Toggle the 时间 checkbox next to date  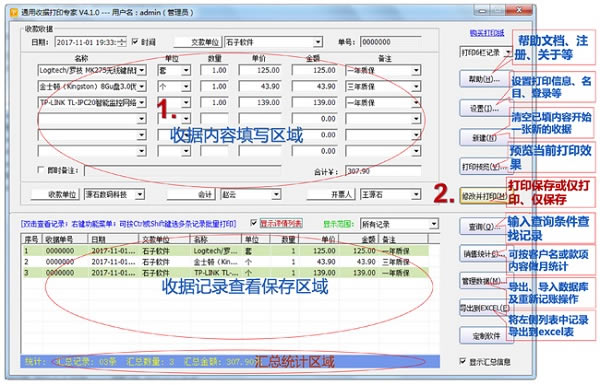pyautogui.click(x=135, y=41)
